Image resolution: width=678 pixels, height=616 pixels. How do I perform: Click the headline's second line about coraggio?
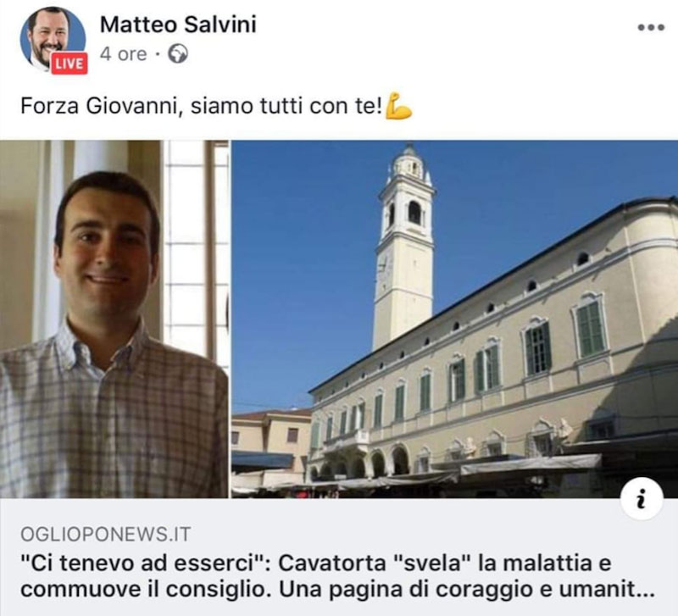click(x=337, y=590)
